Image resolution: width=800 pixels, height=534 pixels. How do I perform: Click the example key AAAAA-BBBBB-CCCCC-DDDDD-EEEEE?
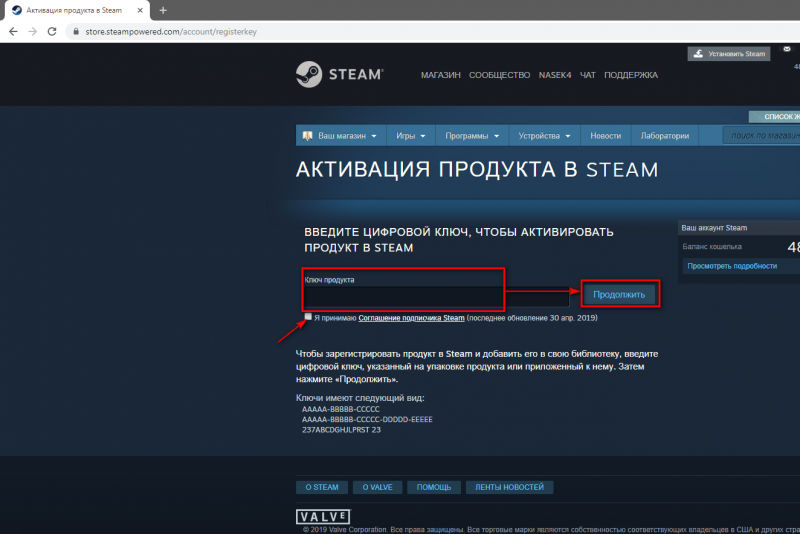click(x=367, y=419)
